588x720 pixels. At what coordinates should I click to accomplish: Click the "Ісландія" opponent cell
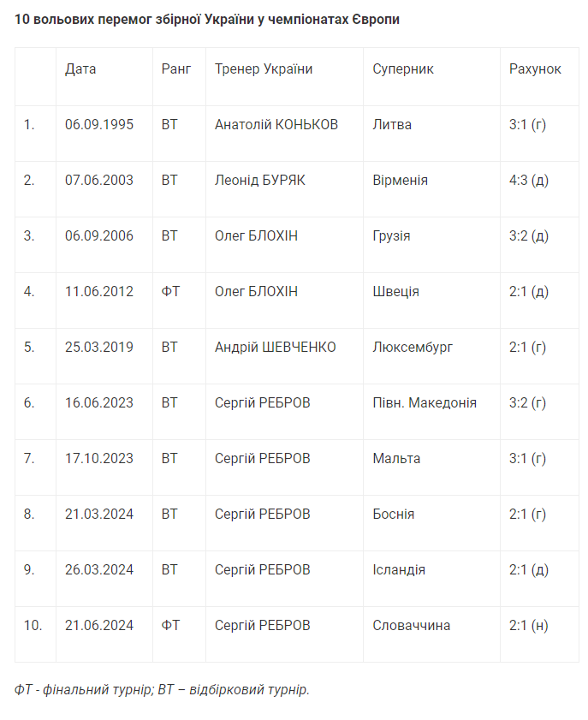coord(399,570)
